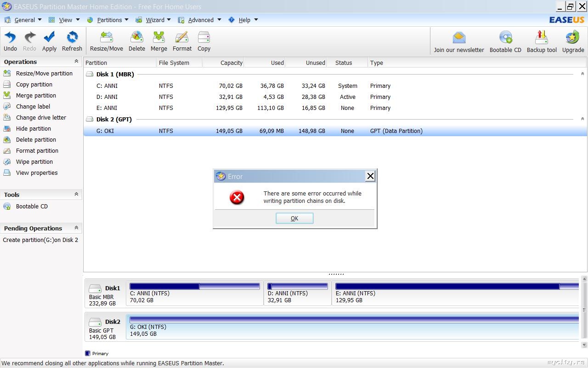Click the Undo toolbar icon
Screen dimensions: 588x368
[10, 41]
